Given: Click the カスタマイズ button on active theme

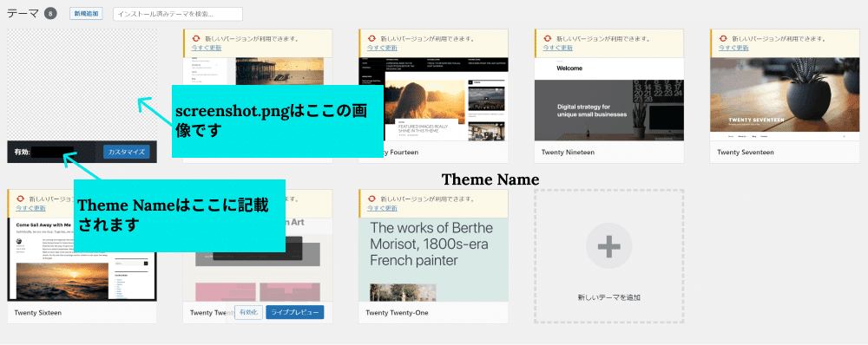Looking at the screenshot, I should coord(126,152).
